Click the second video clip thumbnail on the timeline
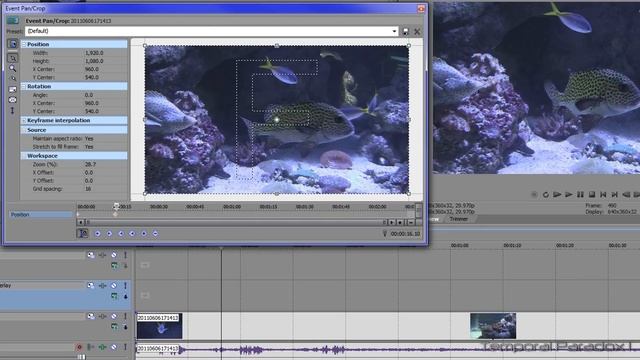 (493, 326)
